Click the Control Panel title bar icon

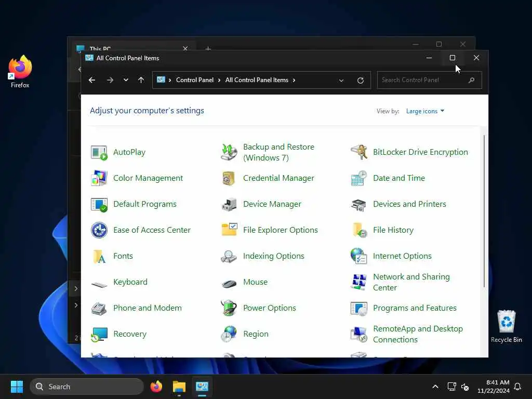pos(89,58)
